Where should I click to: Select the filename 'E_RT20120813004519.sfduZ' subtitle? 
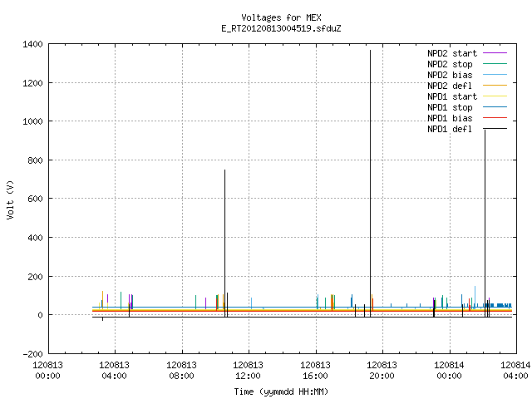click(x=281, y=28)
